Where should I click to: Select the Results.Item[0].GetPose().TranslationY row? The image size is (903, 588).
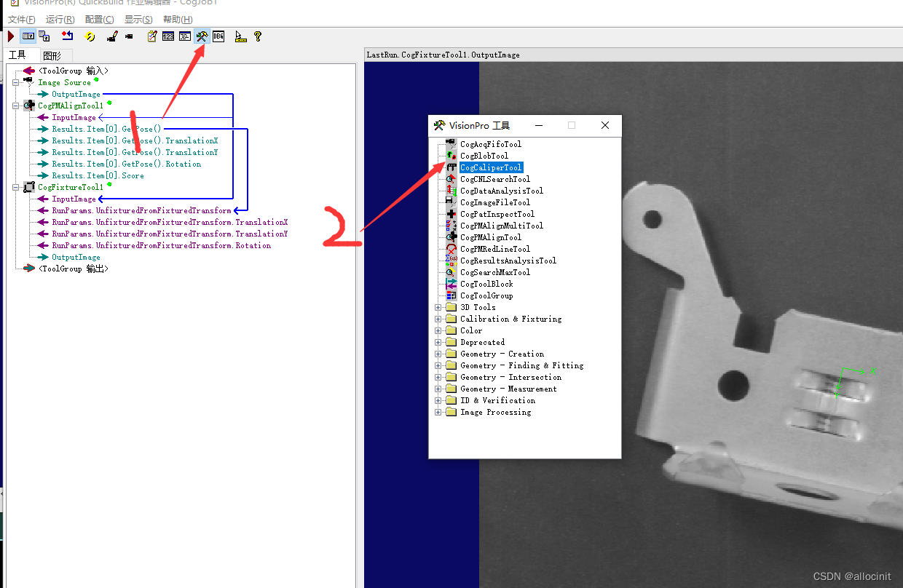(135, 152)
